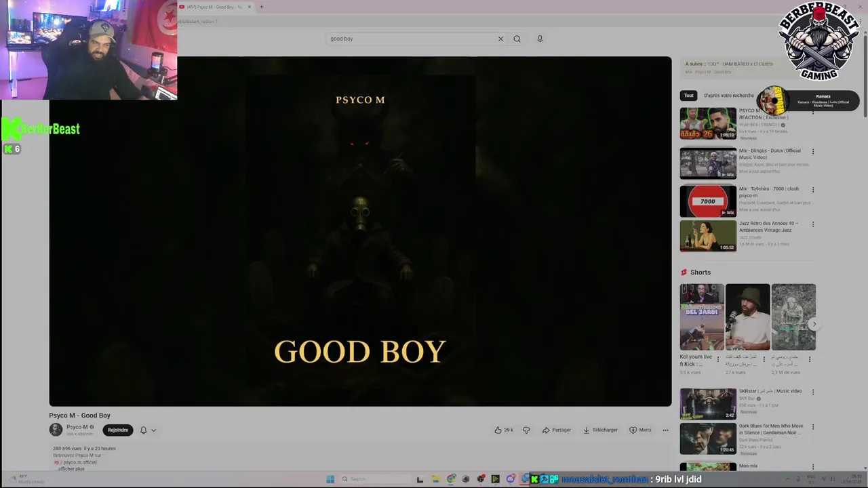Open options for SKRstar Music video

pyautogui.click(x=813, y=392)
